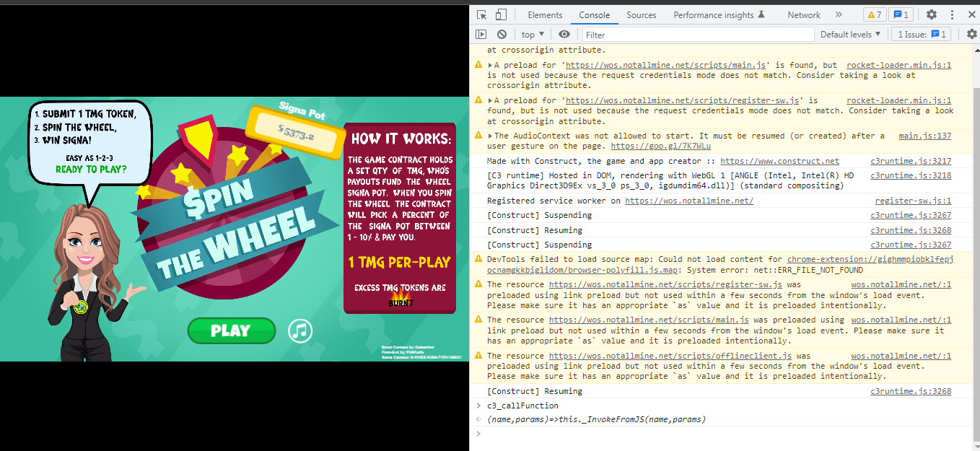This screenshot has width=980, height=451.
Task: Open the 'Default levels' dropdown
Action: (849, 34)
